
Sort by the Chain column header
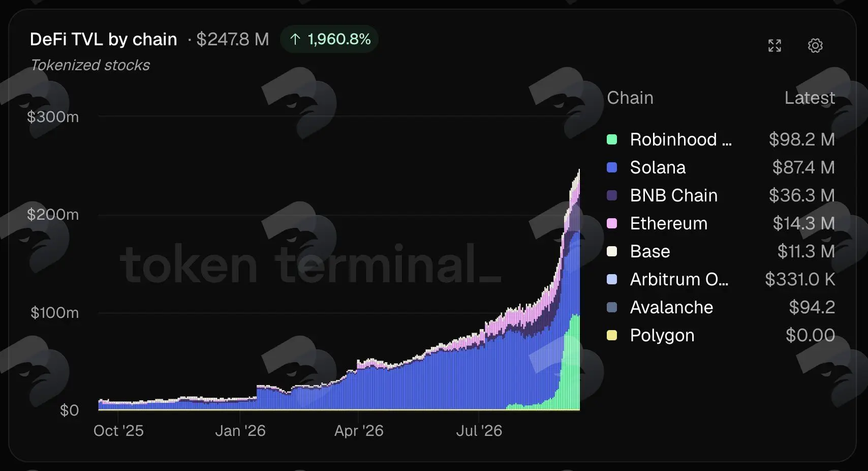pyautogui.click(x=630, y=98)
